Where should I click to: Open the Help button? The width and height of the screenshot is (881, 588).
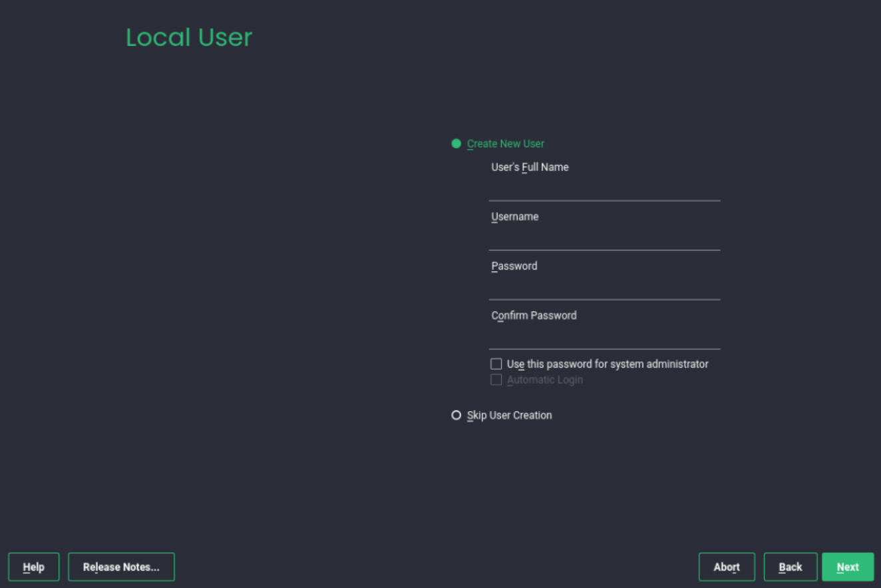click(x=34, y=567)
